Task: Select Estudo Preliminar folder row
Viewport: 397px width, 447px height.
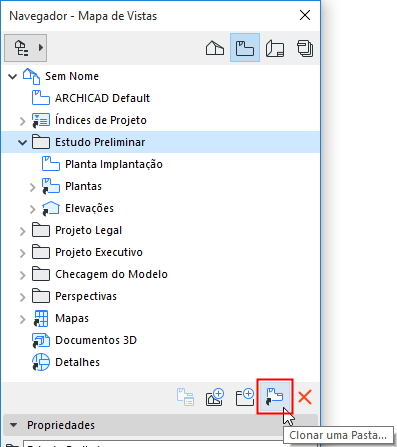Action: click(160, 142)
